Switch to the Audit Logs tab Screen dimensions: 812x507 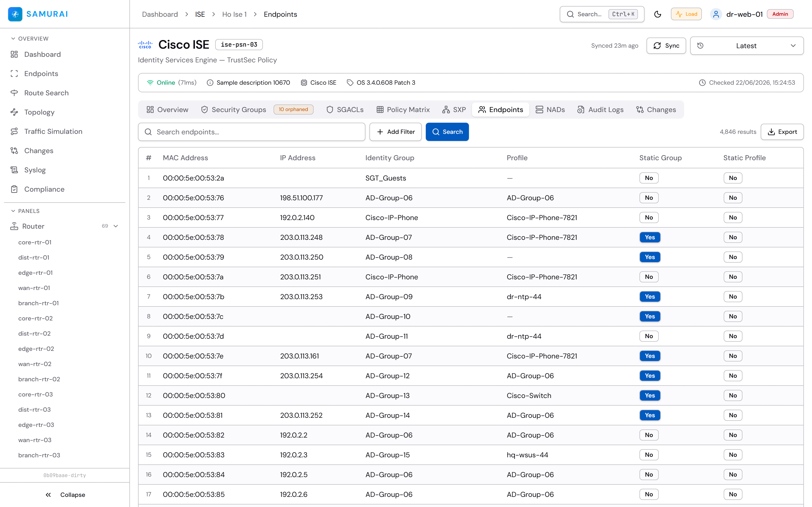(x=600, y=110)
